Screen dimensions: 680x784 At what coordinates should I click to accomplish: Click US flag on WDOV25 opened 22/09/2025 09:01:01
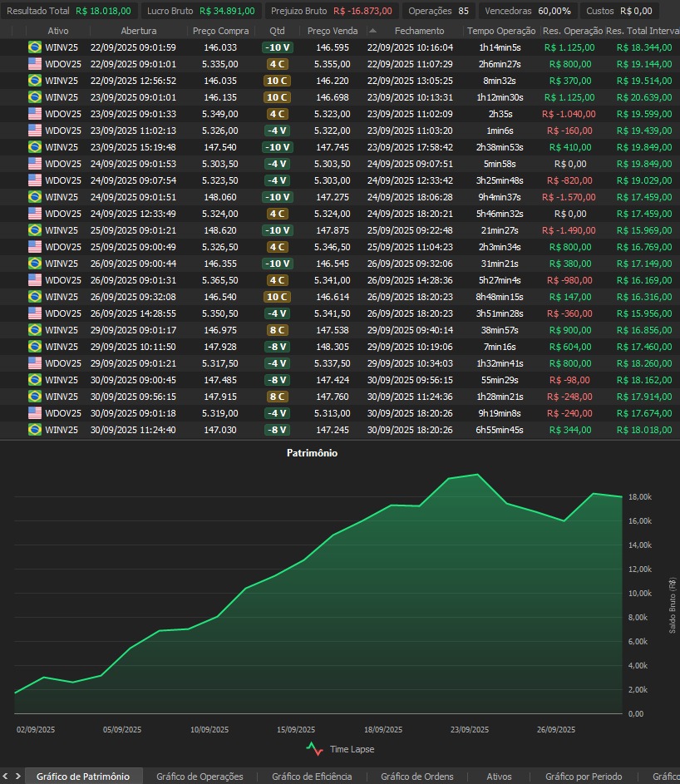tap(34, 64)
